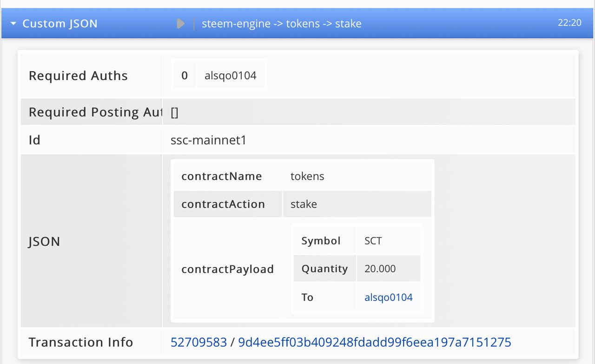Image resolution: width=595 pixels, height=364 pixels.
Task: Select the 20.000 quantity value
Action: (380, 269)
